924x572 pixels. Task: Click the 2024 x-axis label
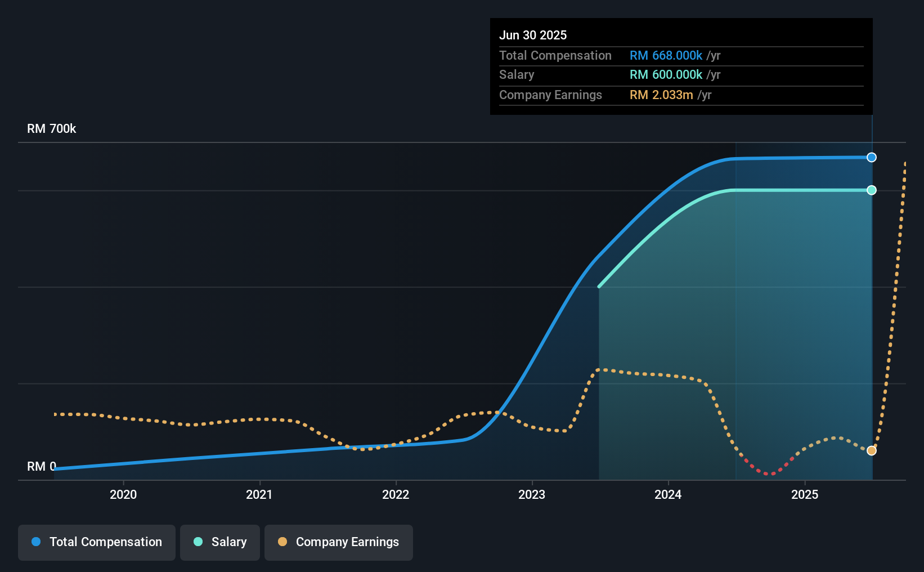(x=668, y=494)
